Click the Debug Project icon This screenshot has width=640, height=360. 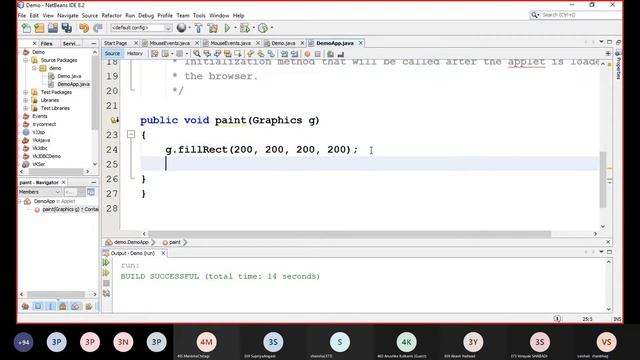tap(244, 28)
